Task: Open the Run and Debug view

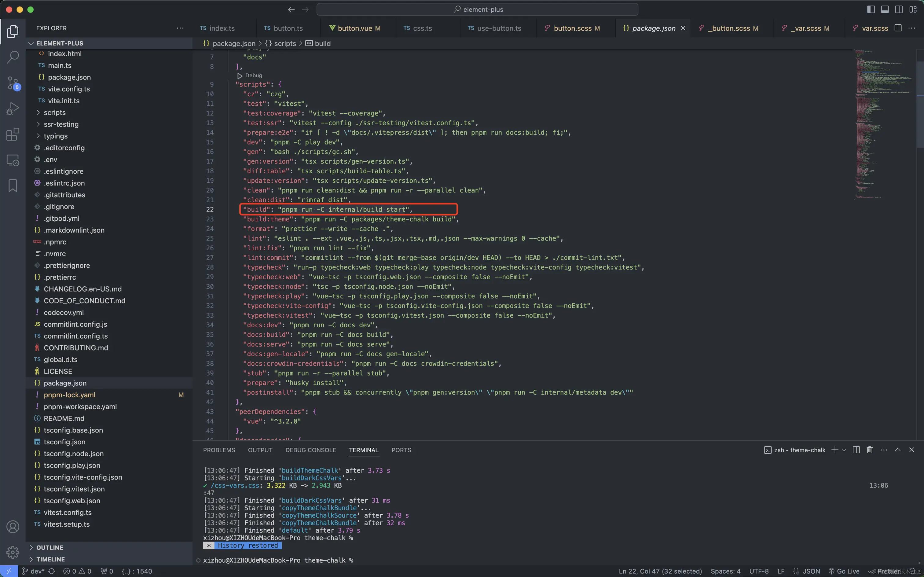Action: pyautogui.click(x=13, y=109)
